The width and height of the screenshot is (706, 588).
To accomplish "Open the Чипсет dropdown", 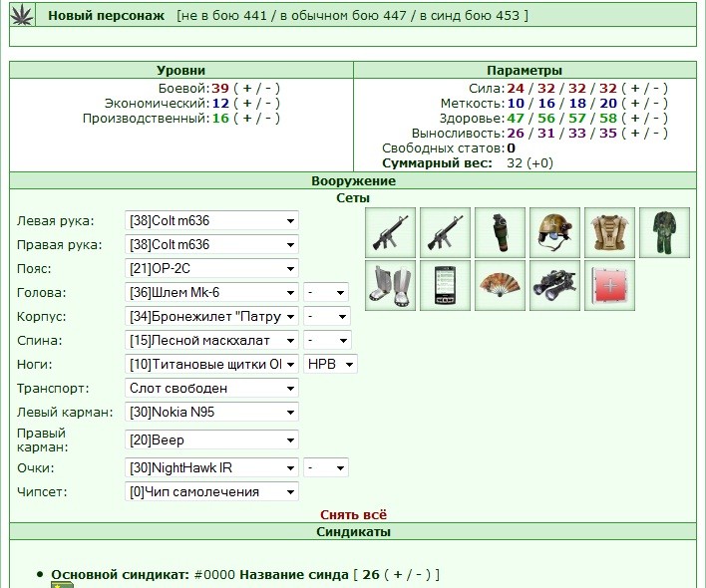I will click(x=211, y=491).
